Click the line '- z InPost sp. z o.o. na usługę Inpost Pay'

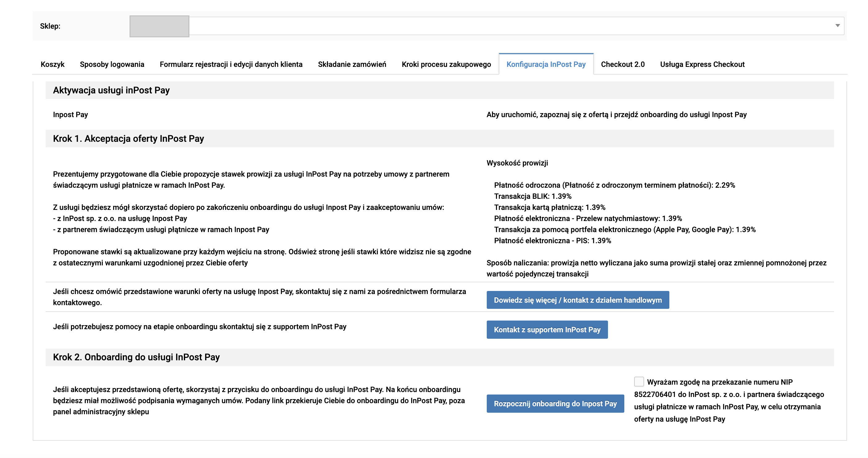(x=120, y=219)
